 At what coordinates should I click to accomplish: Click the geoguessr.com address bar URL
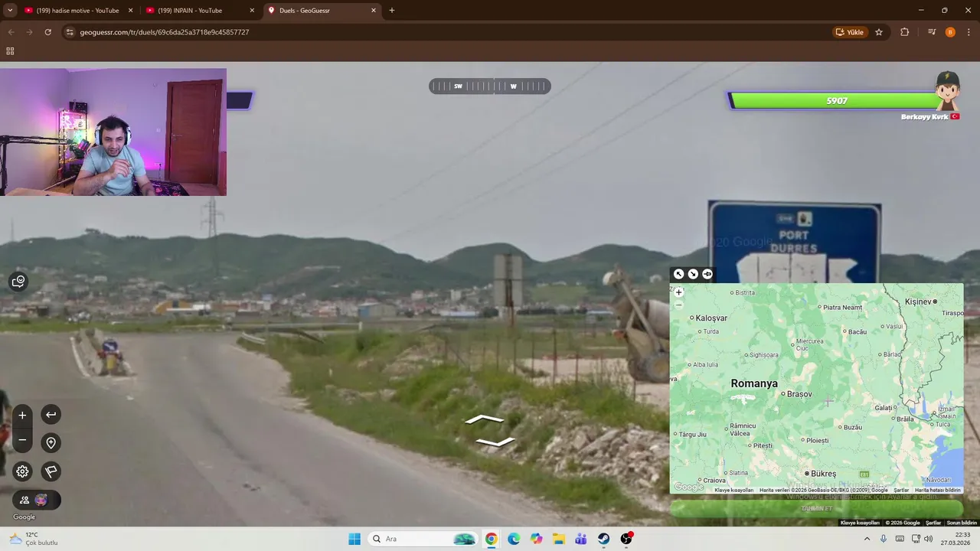tap(165, 32)
